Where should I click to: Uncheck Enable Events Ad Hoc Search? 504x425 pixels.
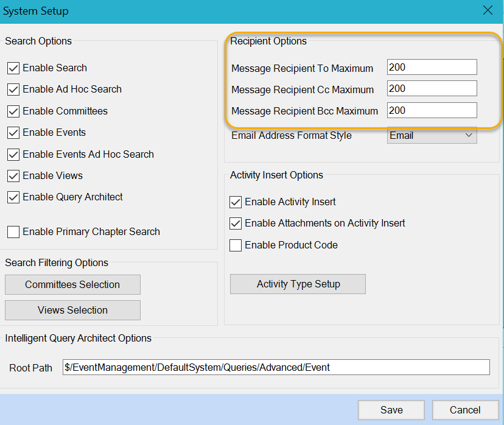[13, 155]
